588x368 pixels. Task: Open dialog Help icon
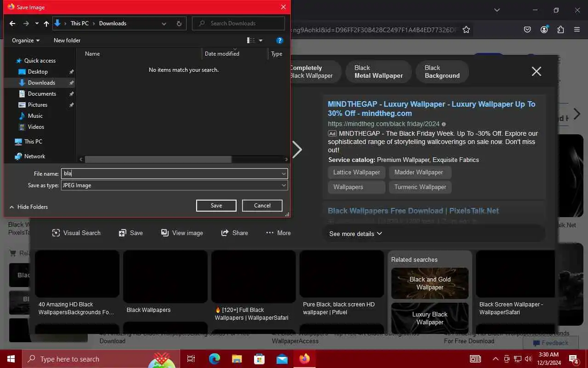click(x=279, y=40)
